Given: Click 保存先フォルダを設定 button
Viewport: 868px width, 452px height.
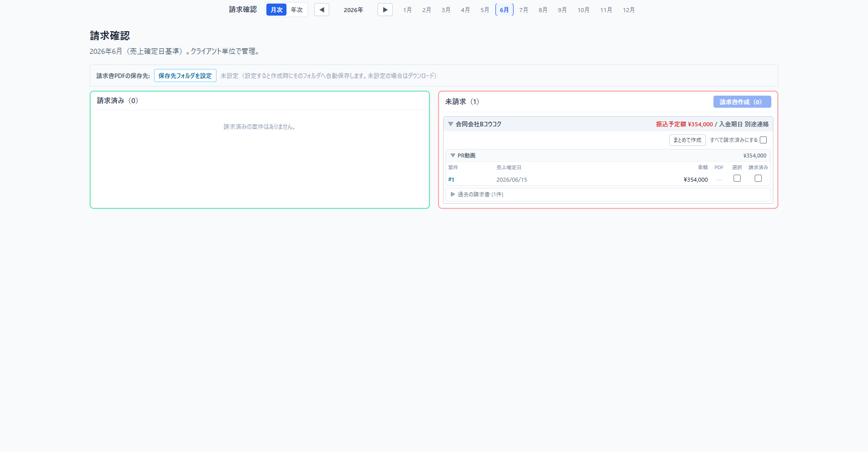Looking at the screenshot, I should coord(185,76).
